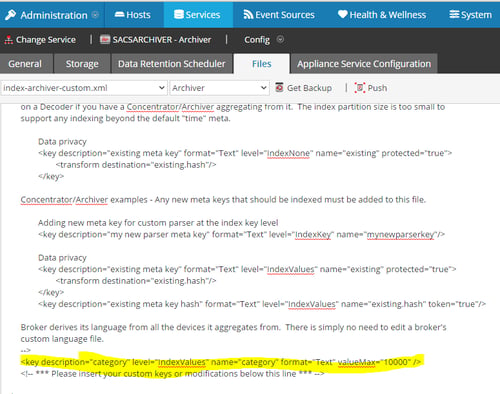Click the Get Backup button

coord(304,88)
